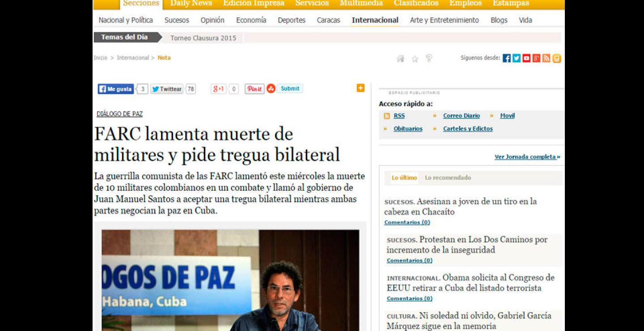The height and width of the screenshot is (331, 644).
Task: Click the Facebook like count 3
Action: [x=142, y=89]
